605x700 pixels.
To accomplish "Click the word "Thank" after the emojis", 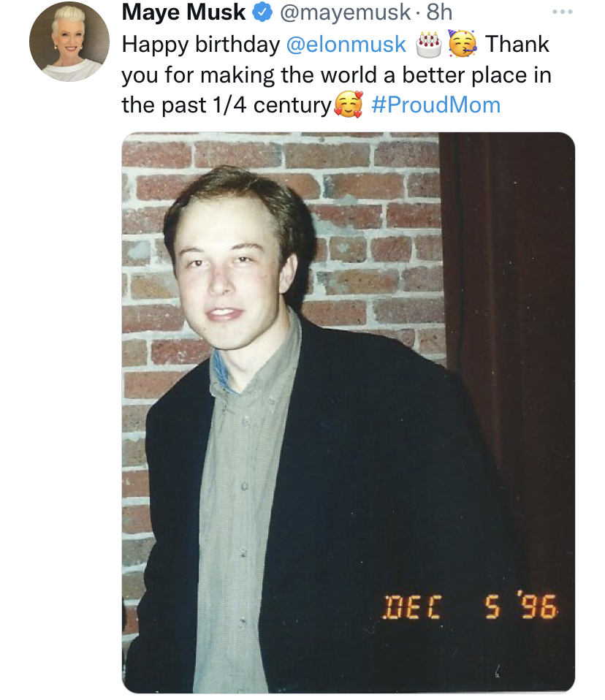I will (x=517, y=44).
